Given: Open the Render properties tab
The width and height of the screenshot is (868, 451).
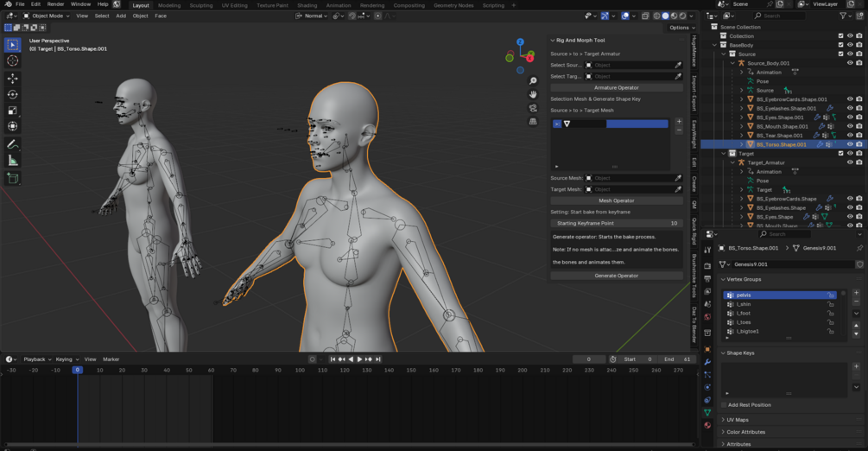Looking at the screenshot, I should click(707, 265).
